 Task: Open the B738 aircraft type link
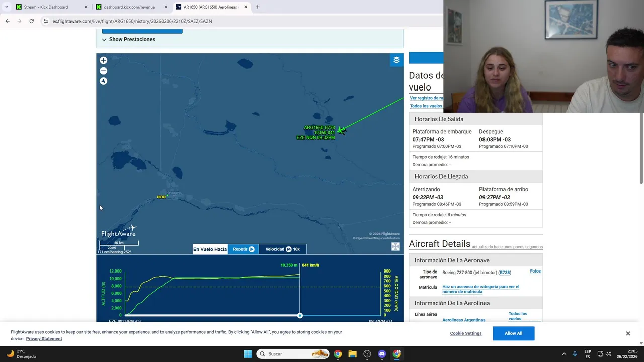click(505, 273)
